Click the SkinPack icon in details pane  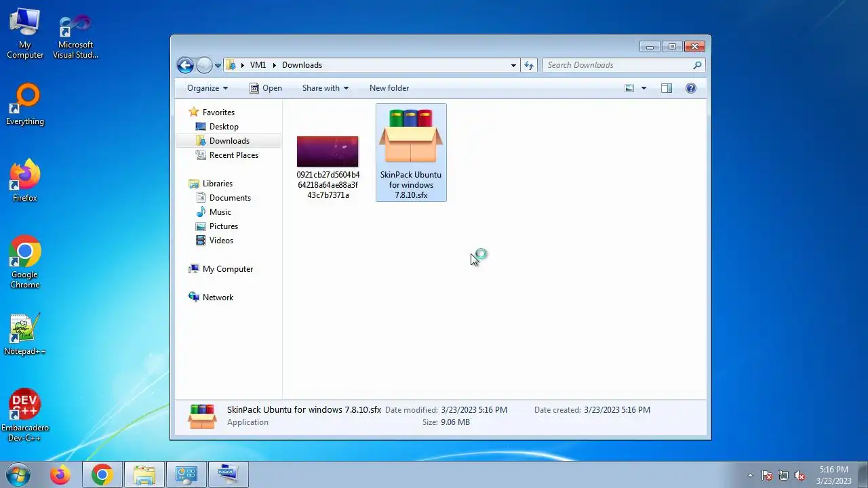[x=202, y=416]
